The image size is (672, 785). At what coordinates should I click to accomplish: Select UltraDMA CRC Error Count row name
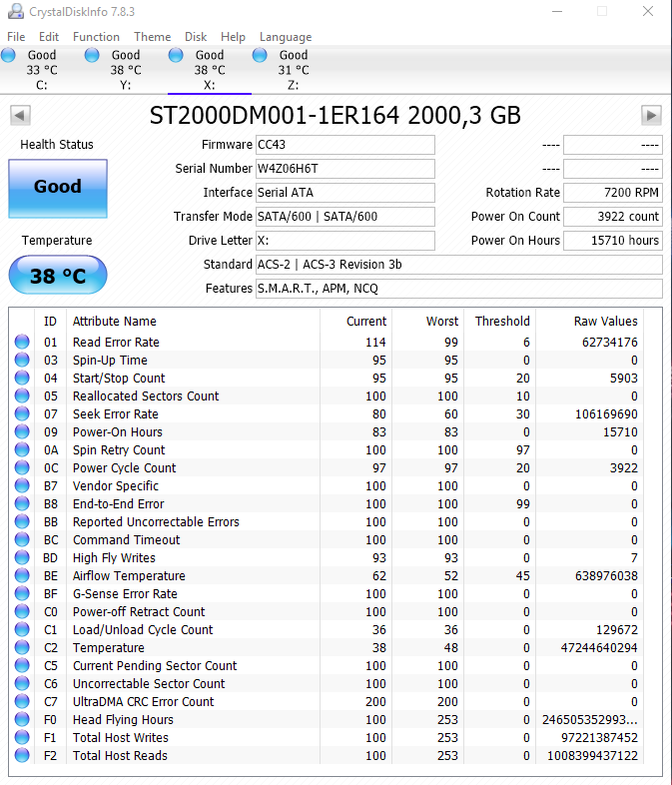(143, 702)
